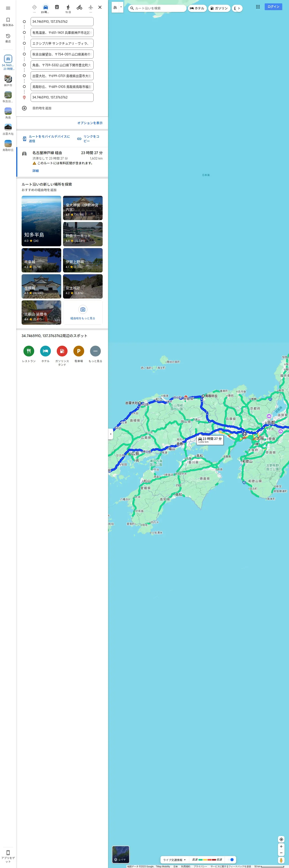Collapse the side panel with the arrow handle

111,434
